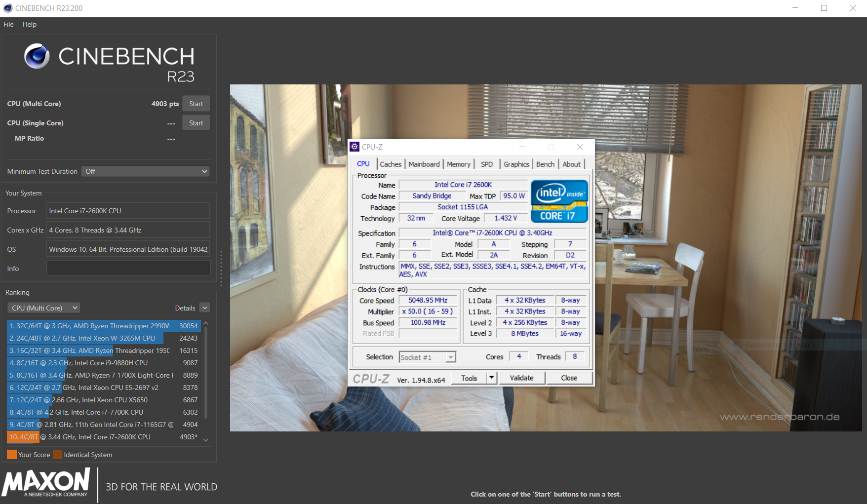Click the CPU-Z icon in its title bar
Screen dimensions: 867x504
pyautogui.click(x=355, y=147)
